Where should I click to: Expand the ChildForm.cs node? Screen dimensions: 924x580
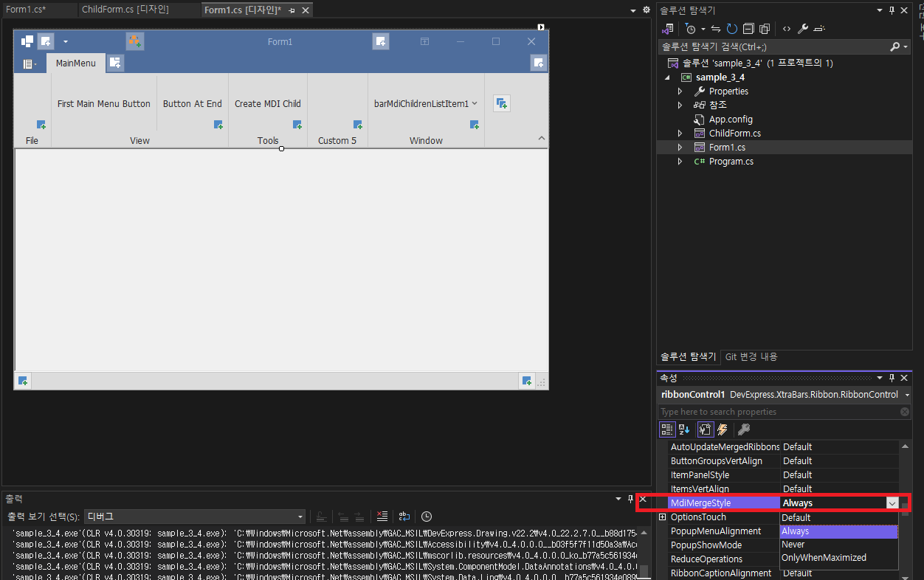click(x=680, y=134)
